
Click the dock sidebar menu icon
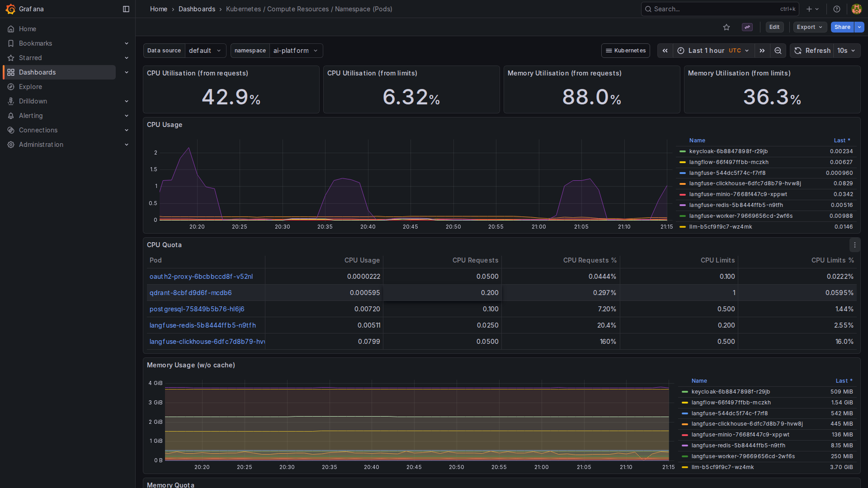coord(126,9)
